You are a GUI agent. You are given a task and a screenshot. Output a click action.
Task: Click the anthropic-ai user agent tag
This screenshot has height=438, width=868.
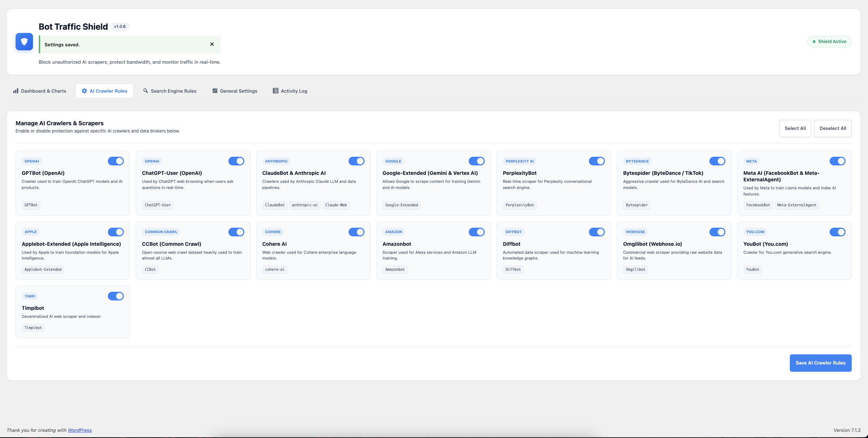305,205
